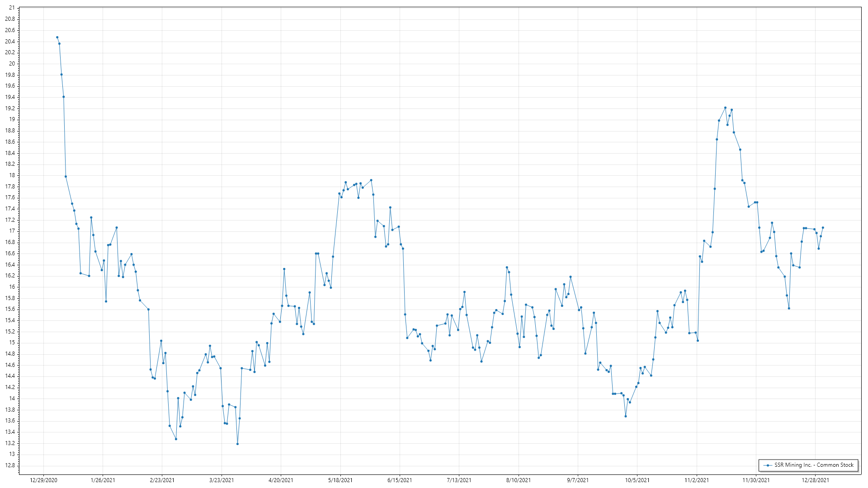
Task: Click the 5/18/2021 x-axis date label
Action: pos(340,480)
